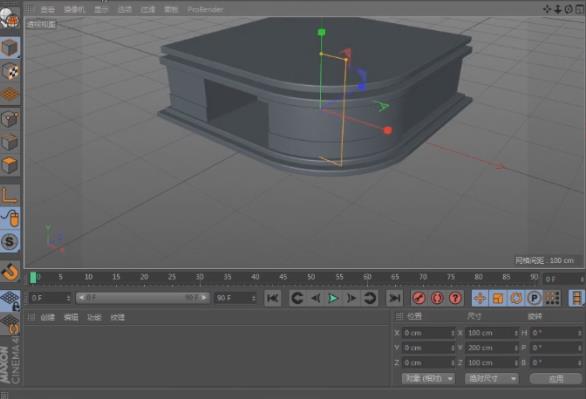The image size is (586, 399).
Task: Click the current frame field beside the ruler
Action: tap(564, 279)
